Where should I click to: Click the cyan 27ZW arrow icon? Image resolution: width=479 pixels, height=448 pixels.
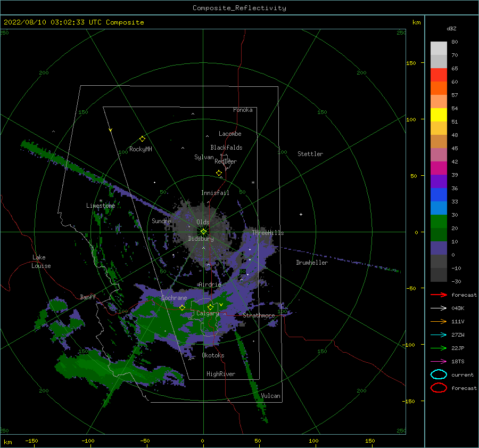click(x=439, y=335)
